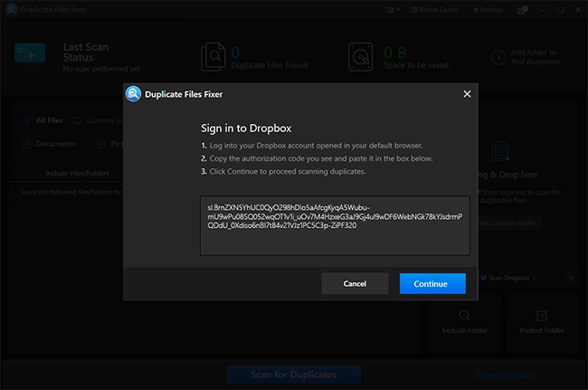Open the Submit Feedback link
588x390 pixels.
tap(507, 375)
